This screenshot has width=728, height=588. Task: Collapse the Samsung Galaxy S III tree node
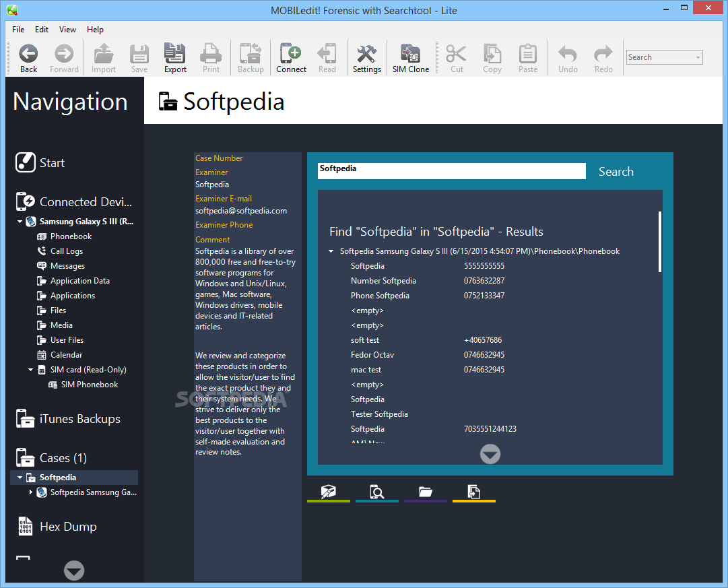pyautogui.click(x=20, y=222)
